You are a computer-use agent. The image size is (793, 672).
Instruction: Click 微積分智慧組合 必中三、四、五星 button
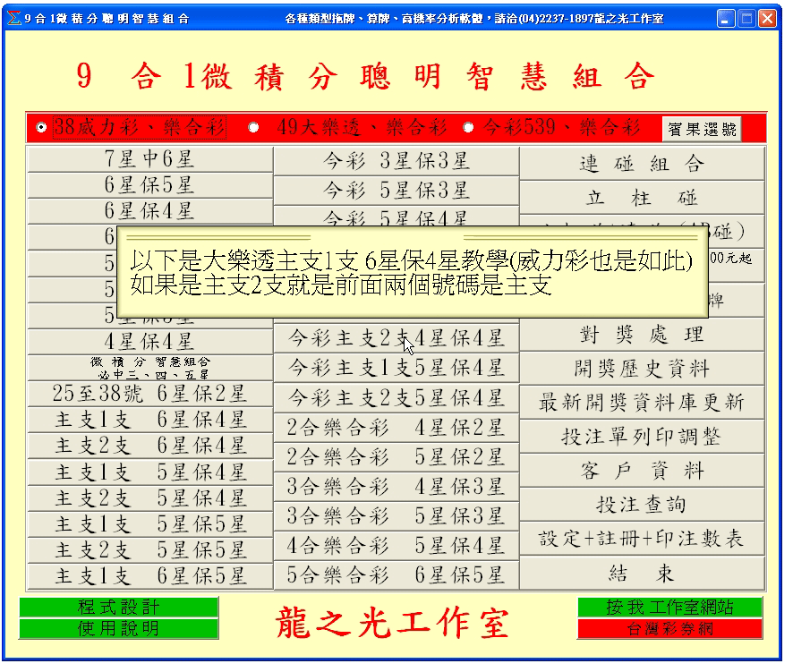150,368
